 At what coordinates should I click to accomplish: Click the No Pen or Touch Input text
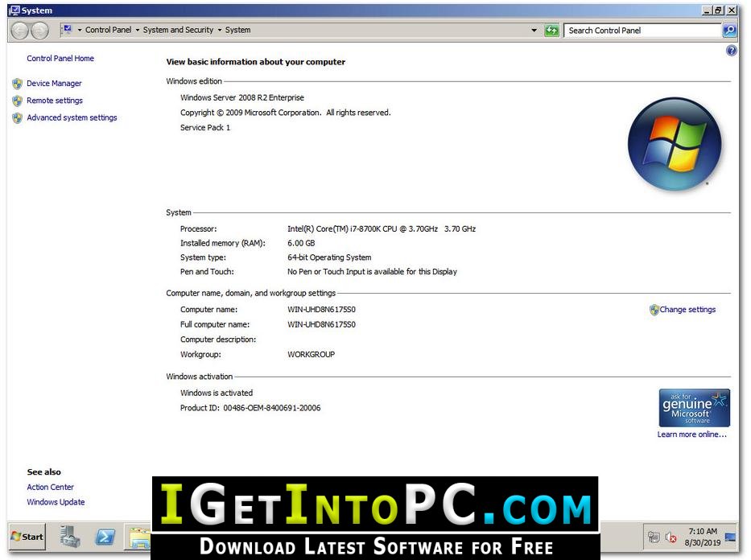click(x=372, y=272)
